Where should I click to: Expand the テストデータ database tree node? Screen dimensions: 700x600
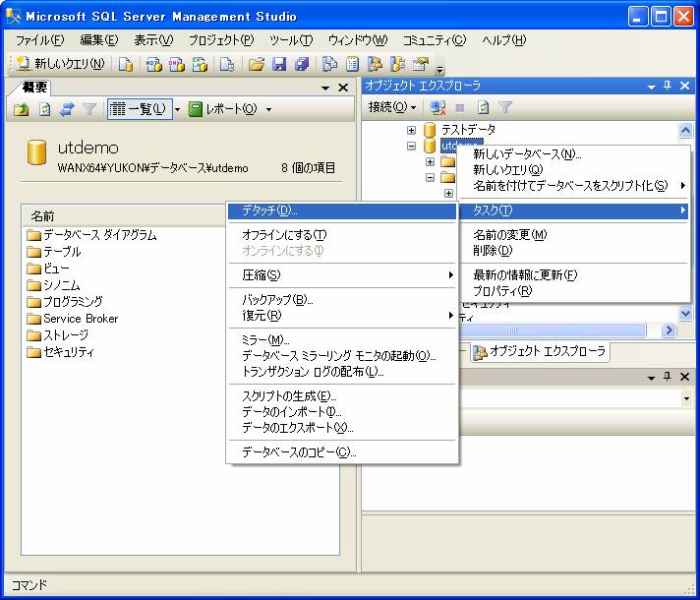[412, 130]
